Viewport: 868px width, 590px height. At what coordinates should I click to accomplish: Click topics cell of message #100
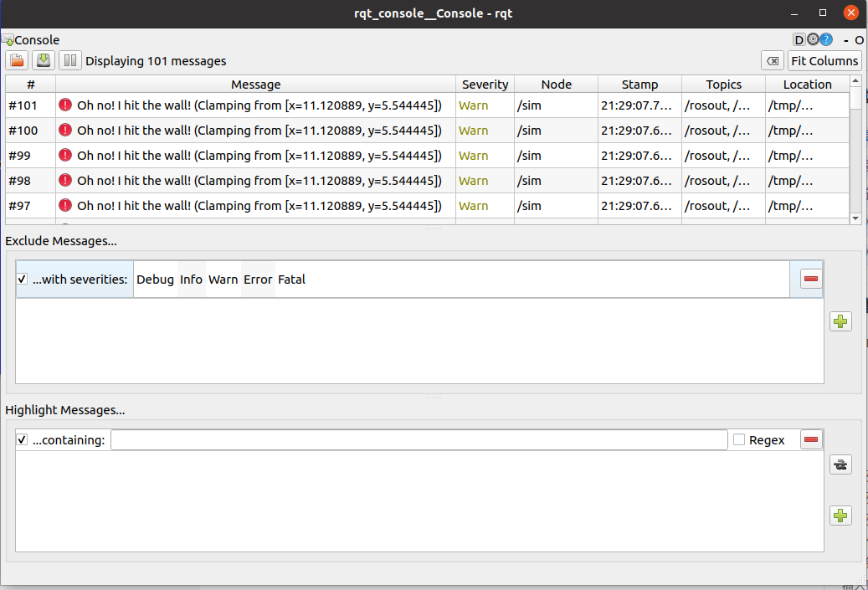click(x=723, y=131)
